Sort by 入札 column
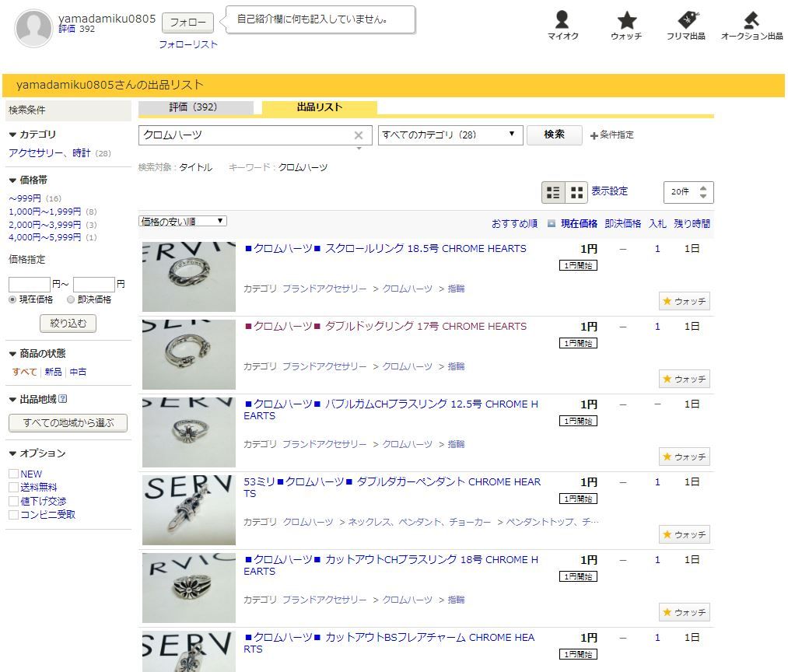Image resolution: width=788 pixels, height=672 pixels. (657, 224)
